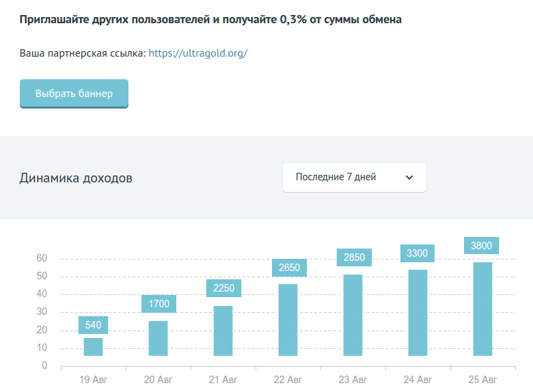Click the 50 y-axis value
This screenshot has height=392, width=533.
click(42, 276)
